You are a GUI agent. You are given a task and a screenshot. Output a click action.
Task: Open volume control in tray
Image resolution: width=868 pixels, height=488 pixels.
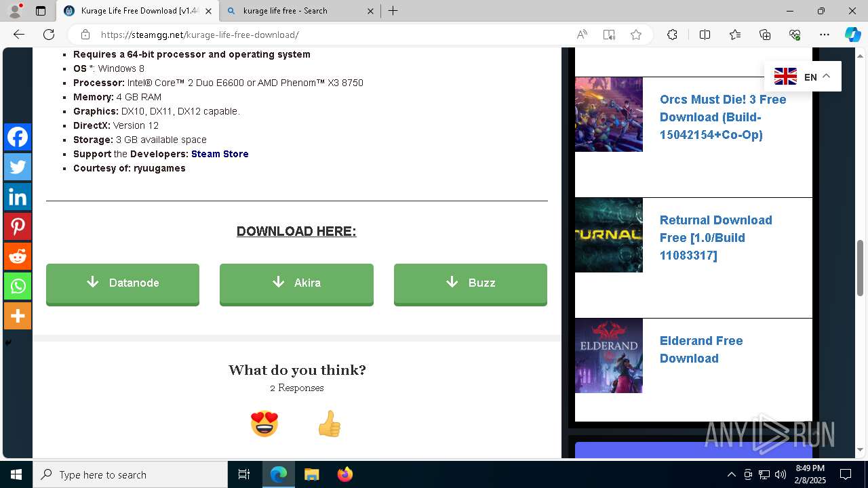point(780,474)
